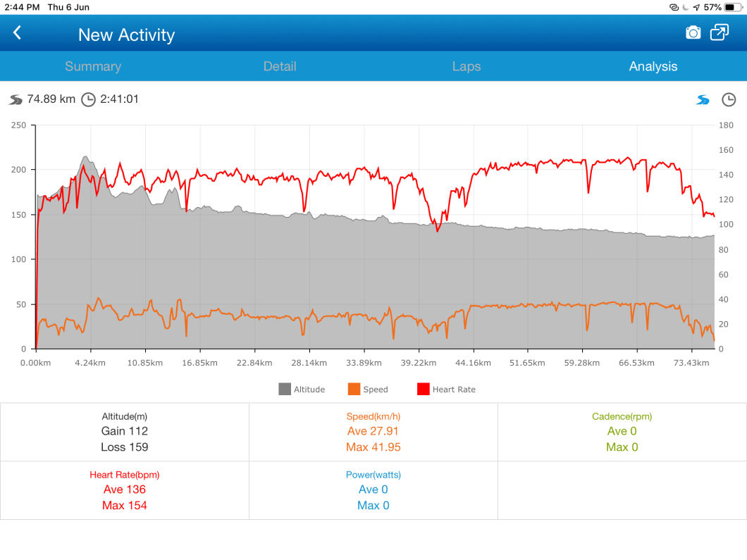Select the Analysis tab
Viewport: 747px width, 560px height.
(x=653, y=66)
